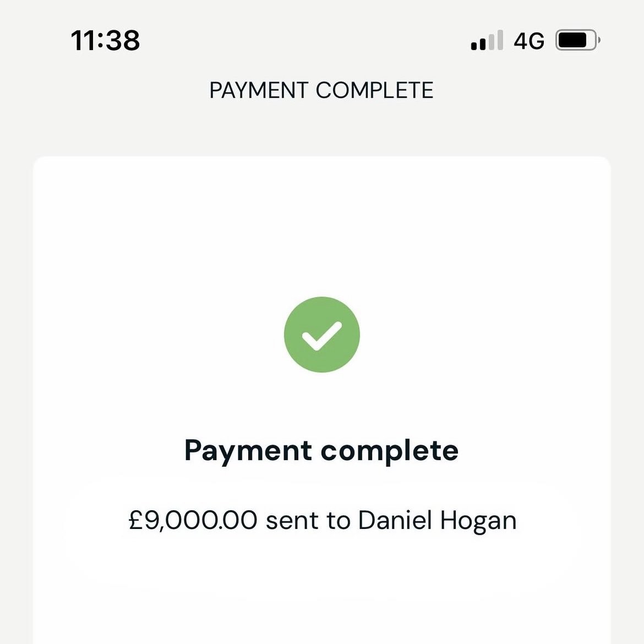This screenshot has width=644, height=644.
Task: Tap the 11:38 status bar clock
Action: point(105,41)
